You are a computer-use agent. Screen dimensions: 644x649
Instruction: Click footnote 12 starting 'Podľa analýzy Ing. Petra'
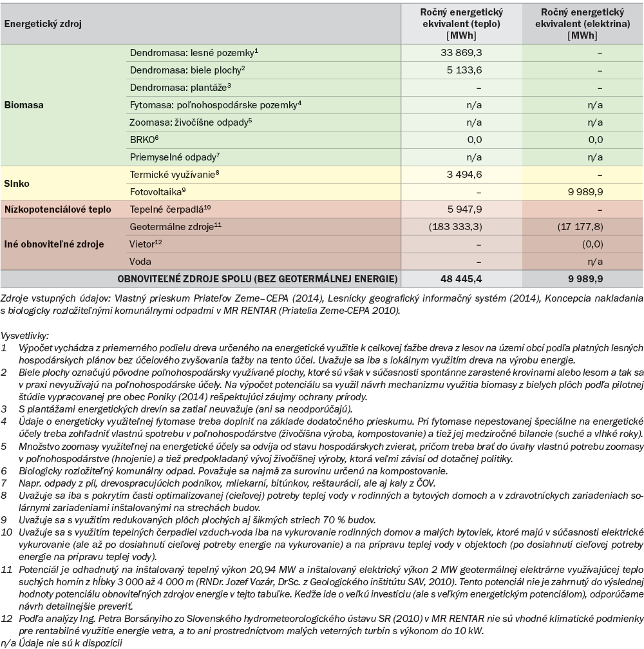(322, 625)
